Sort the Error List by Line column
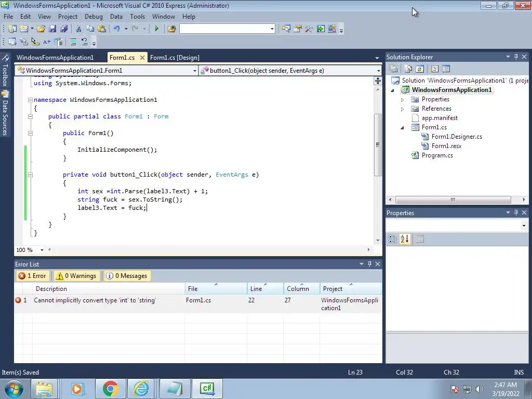Viewport: 532px width, 399px height. pyautogui.click(x=265, y=289)
